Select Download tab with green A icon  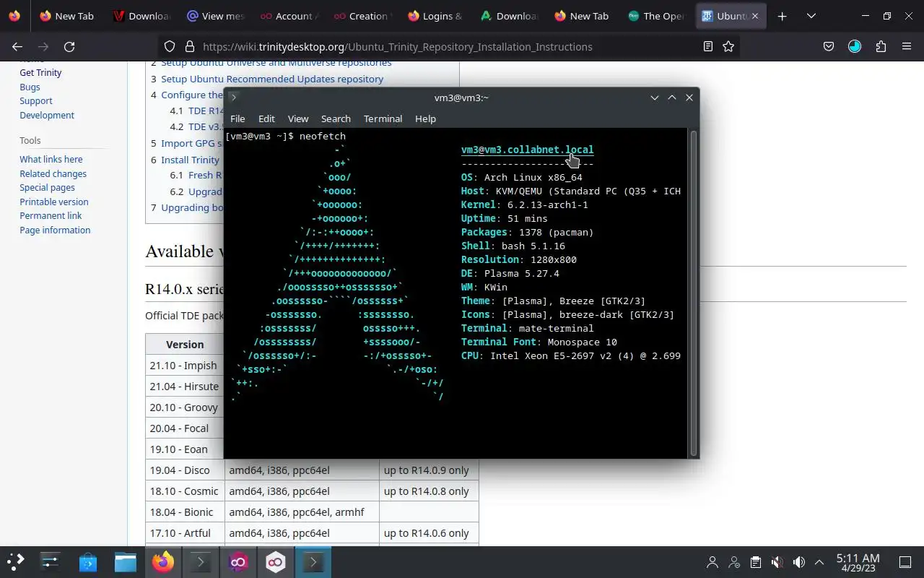point(510,16)
